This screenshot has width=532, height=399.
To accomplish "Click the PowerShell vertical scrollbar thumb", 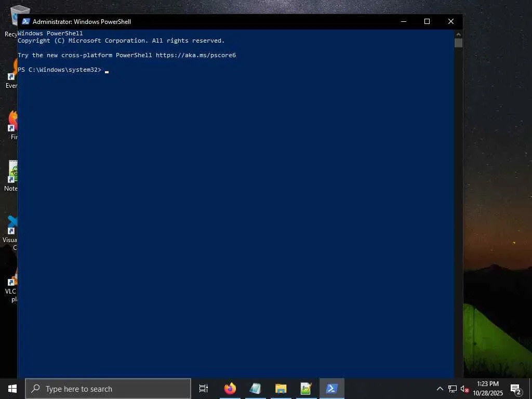I will click(458, 43).
